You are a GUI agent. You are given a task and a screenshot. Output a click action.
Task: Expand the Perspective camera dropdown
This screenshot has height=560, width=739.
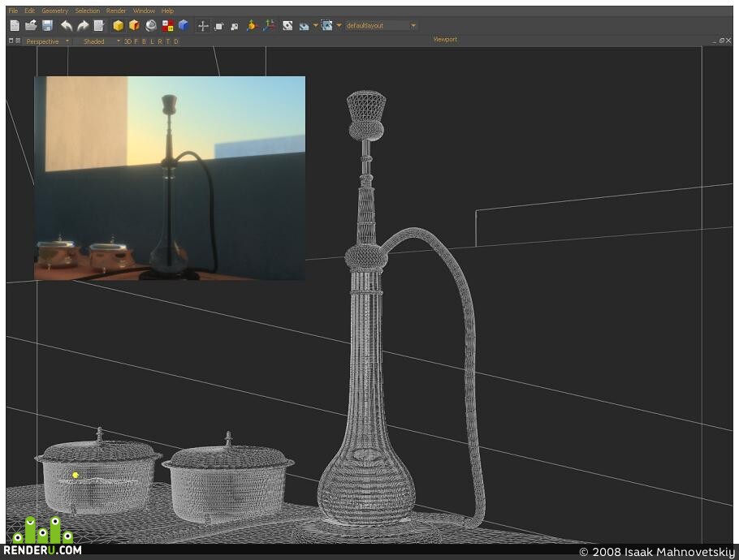pos(47,41)
